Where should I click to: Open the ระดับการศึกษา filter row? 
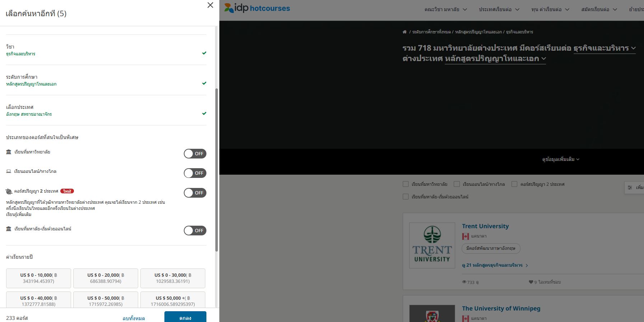(106, 80)
